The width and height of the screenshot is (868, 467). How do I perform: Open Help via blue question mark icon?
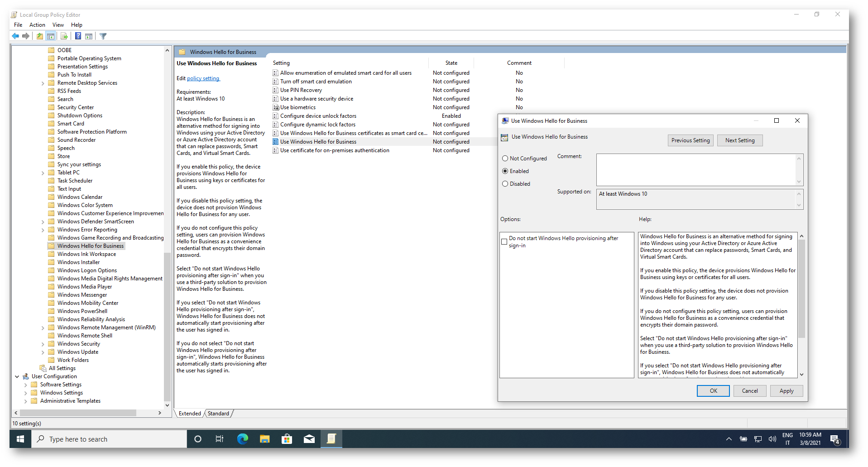pos(78,36)
